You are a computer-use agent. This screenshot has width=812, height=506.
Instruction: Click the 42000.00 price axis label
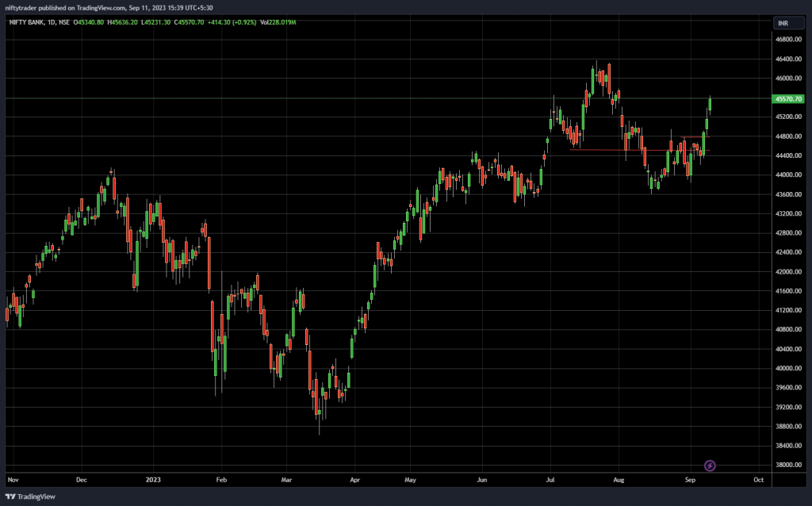788,271
